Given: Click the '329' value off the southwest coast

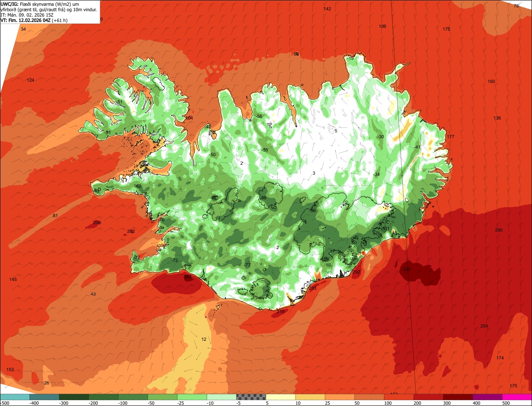Looking at the screenshot, I should pyautogui.click(x=187, y=276).
